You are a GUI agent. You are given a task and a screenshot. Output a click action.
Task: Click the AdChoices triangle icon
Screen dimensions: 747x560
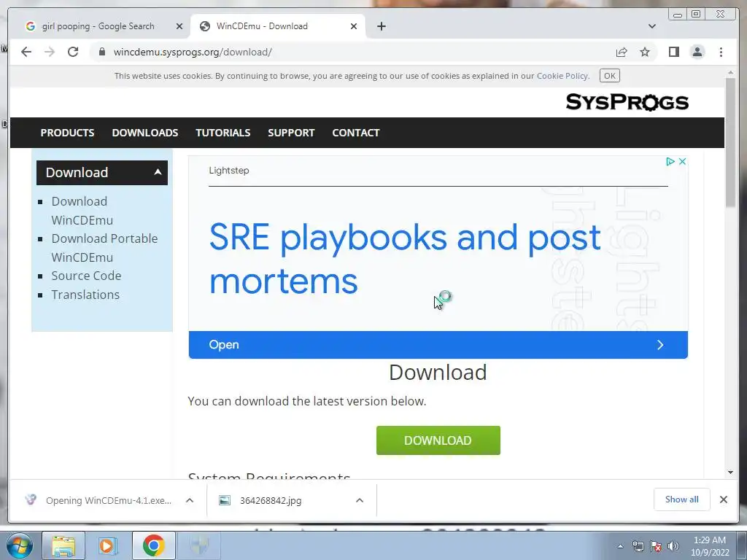670,161
